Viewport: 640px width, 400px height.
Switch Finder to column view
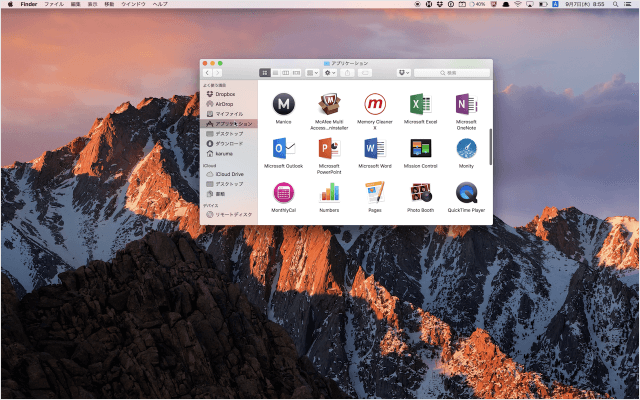point(285,73)
